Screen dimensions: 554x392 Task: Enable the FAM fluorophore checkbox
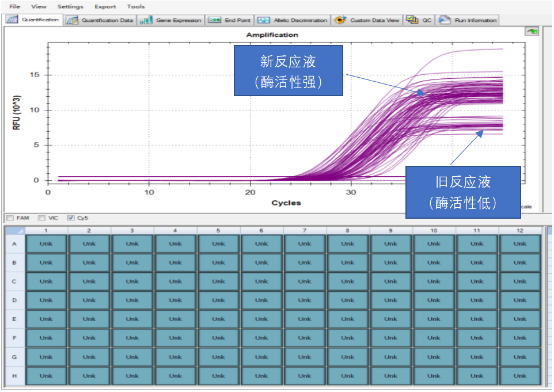click(x=10, y=218)
